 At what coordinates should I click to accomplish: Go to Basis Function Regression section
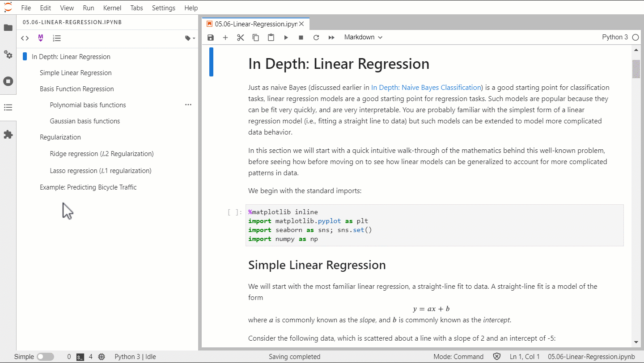[77, 89]
